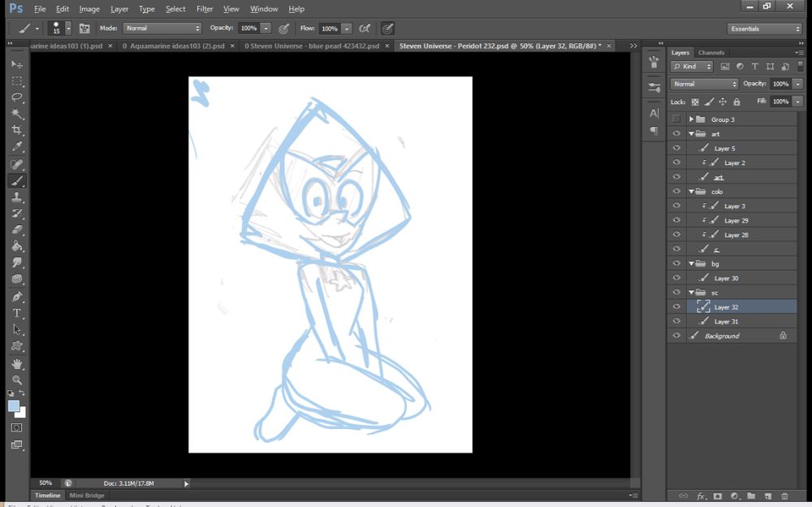Expand the Group 3 folder
This screenshot has width=812, height=507.
(691, 119)
